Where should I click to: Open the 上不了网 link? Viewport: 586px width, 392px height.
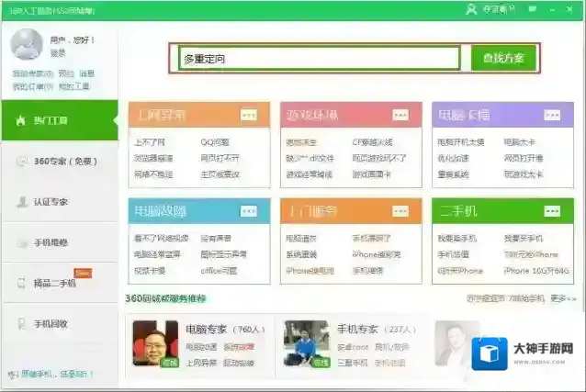coord(149,143)
